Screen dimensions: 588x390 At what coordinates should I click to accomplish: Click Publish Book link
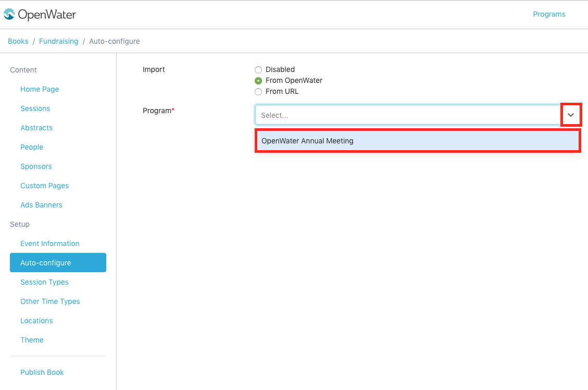coord(42,372)
